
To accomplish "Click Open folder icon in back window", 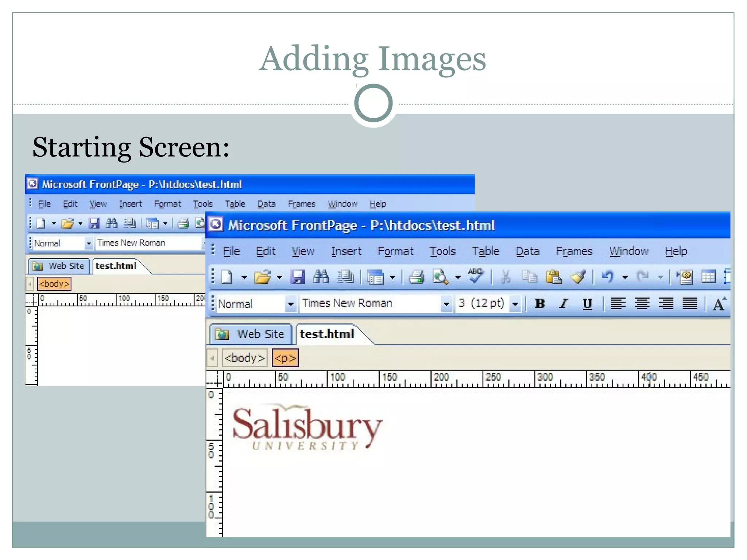I will point(67,223).
